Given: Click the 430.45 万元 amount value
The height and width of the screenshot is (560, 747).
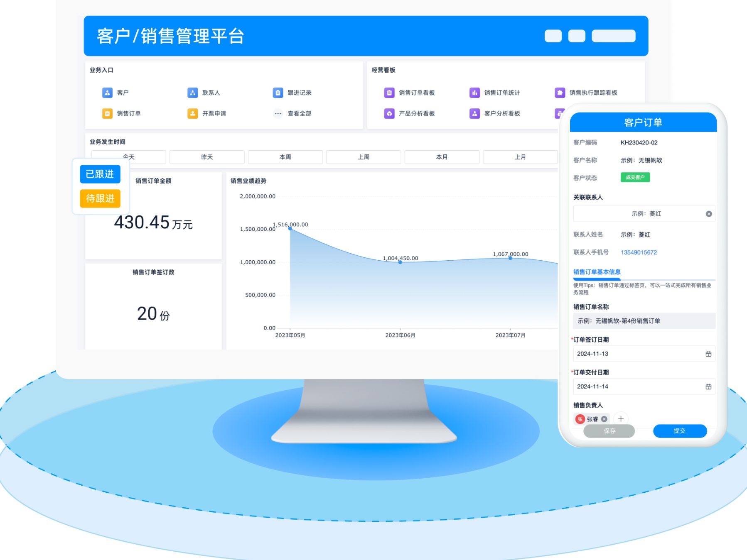Looking at the screenshot, I should [153, 222].
